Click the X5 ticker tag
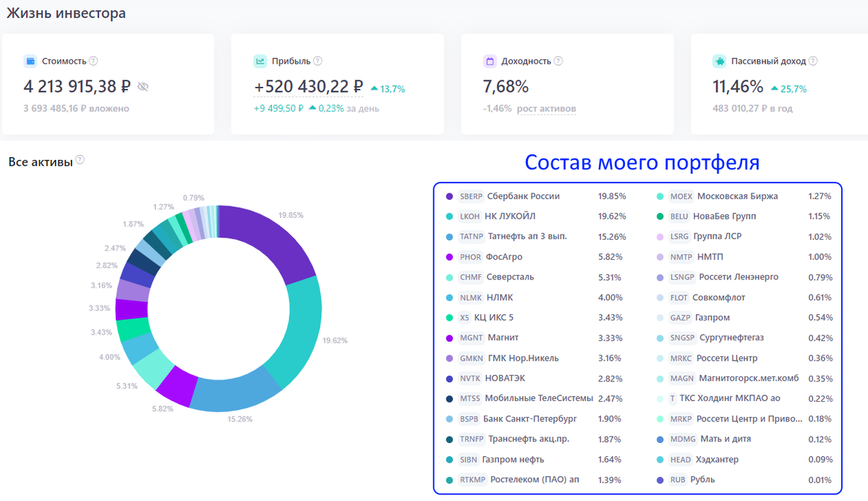Viewport: 868px width, 501px height. (464, 318)
